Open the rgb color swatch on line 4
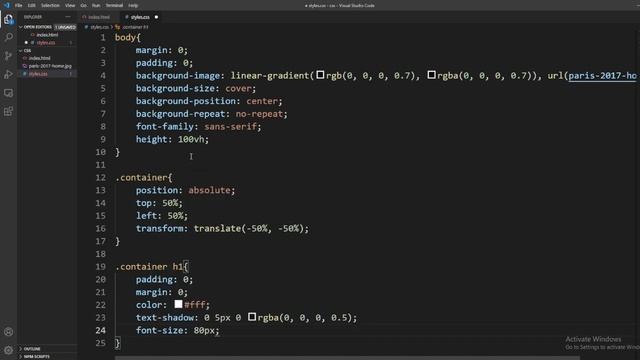Image resolution: width=640 pixels, height=360 pixels. (320, 75)
